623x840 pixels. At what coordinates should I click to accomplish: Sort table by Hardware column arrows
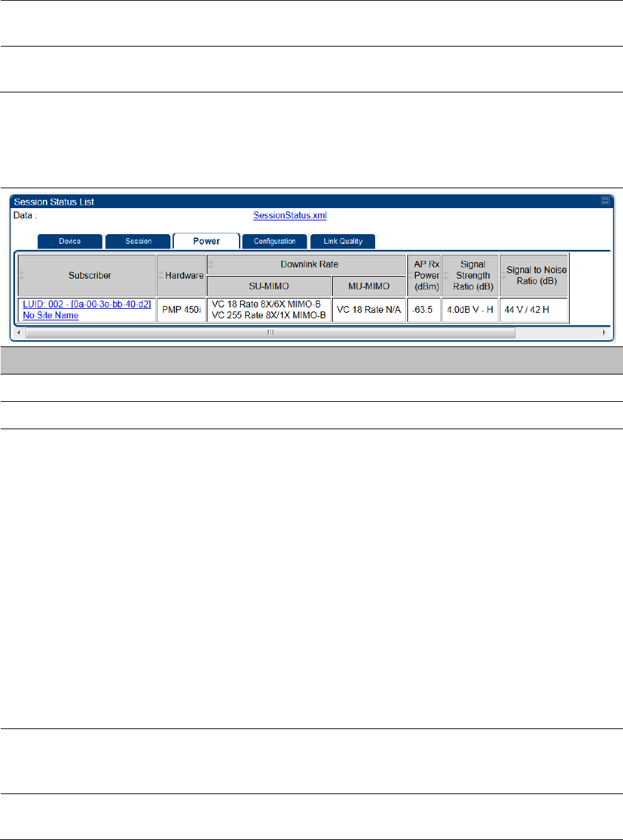coord(161,275)
